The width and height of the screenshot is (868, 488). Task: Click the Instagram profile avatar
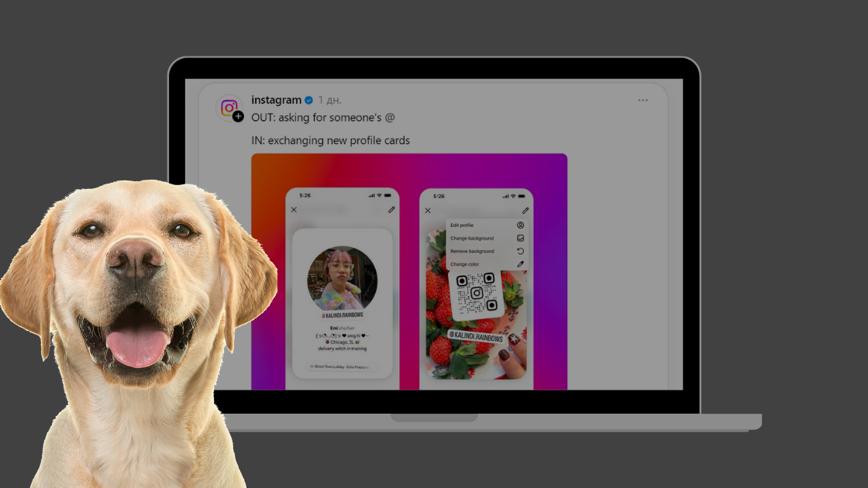pos(229,108)
